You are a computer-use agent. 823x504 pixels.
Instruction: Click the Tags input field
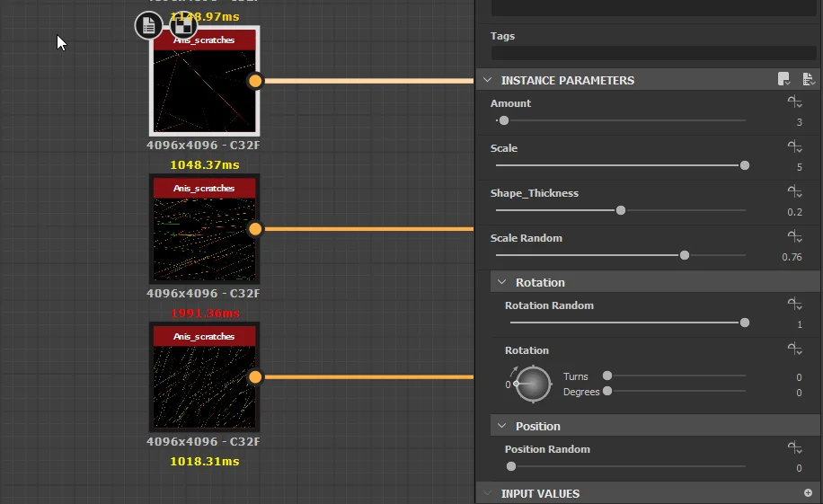pyautogui.click(x=653, y=53)
